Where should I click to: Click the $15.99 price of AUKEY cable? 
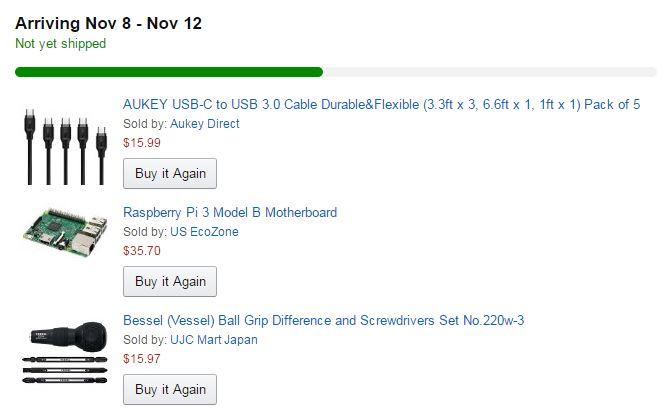(141, 143)
